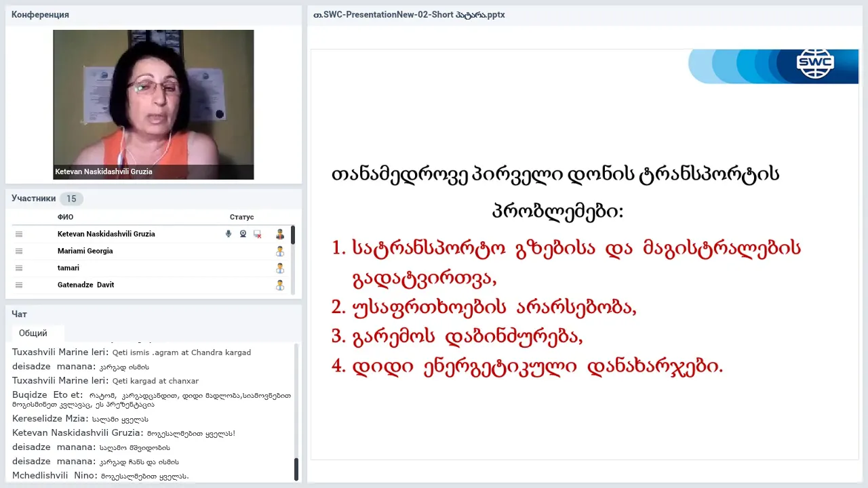Click the Статус column header
868x488 pixels.
pyautogui.click(x=241, y=217)
